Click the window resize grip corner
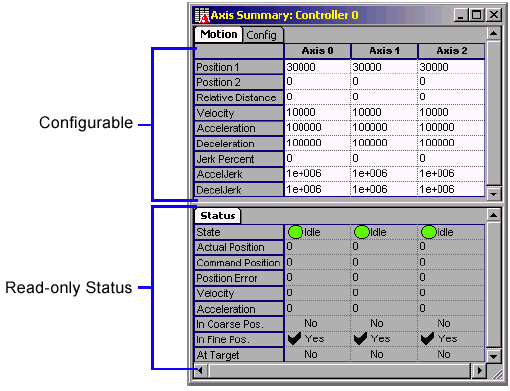 coord(497,374)
